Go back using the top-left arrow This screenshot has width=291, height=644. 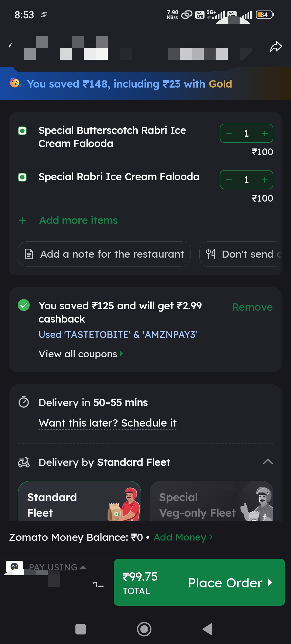11,46
